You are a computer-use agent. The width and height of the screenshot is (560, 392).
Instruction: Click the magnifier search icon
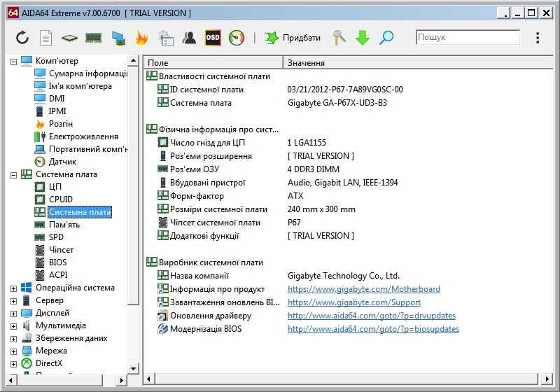point(386,38)
